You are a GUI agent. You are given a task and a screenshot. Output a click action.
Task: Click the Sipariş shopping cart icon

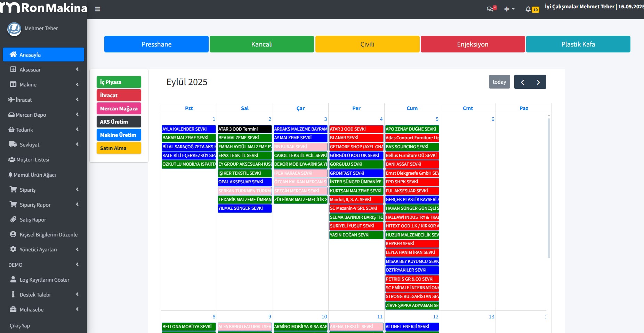pos(13,190)
